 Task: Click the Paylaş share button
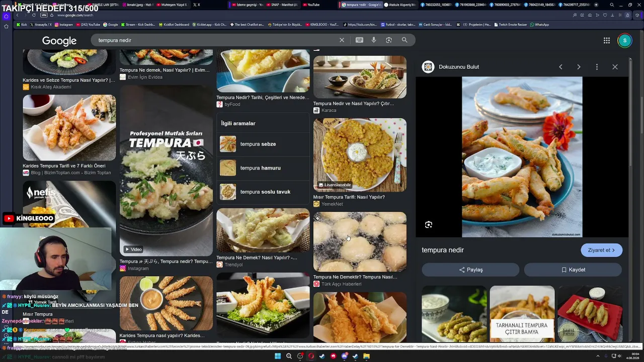tap(470, 270)
